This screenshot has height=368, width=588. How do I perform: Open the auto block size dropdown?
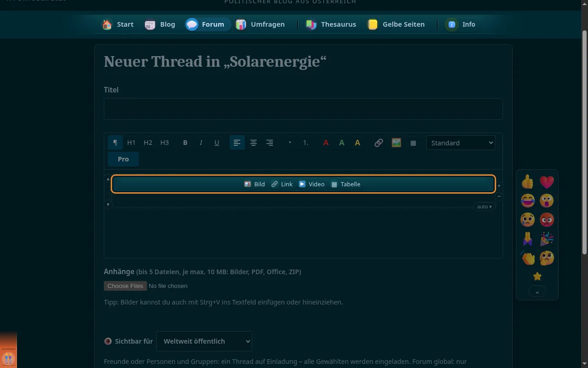pyautogui.click(x=484, y=207)
